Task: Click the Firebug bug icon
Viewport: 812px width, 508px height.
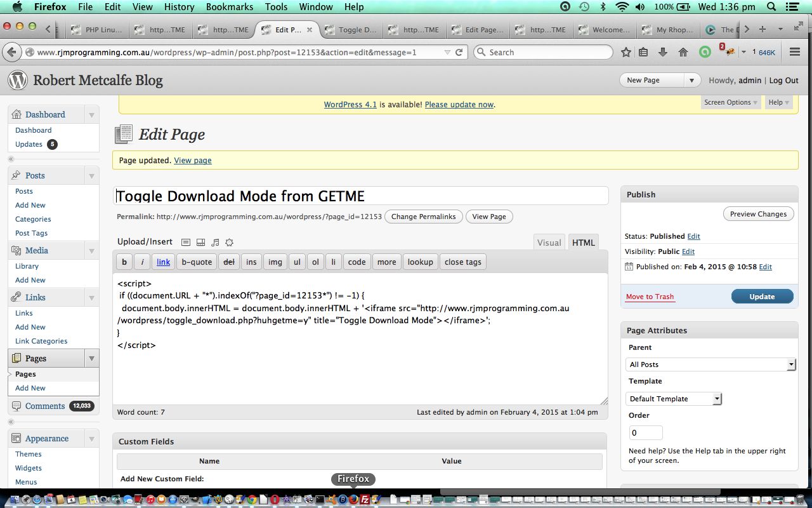Action: [x=730, y=52]
